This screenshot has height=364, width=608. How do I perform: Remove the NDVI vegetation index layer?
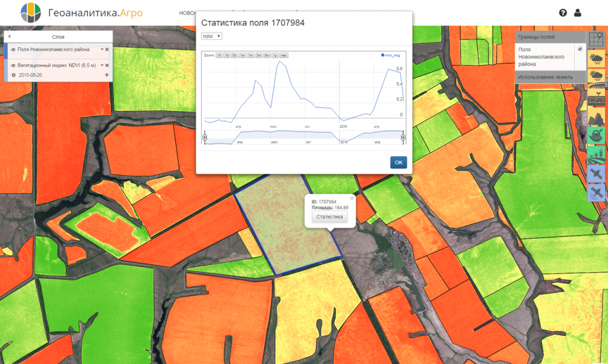(107, 65)
